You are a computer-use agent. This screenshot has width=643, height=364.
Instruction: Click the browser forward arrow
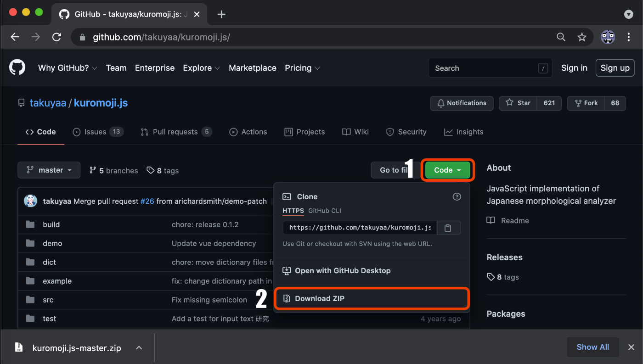click(x=36, y=37)
